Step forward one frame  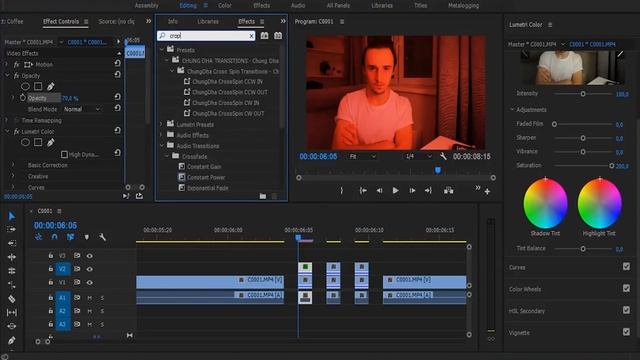click(412, 191)
